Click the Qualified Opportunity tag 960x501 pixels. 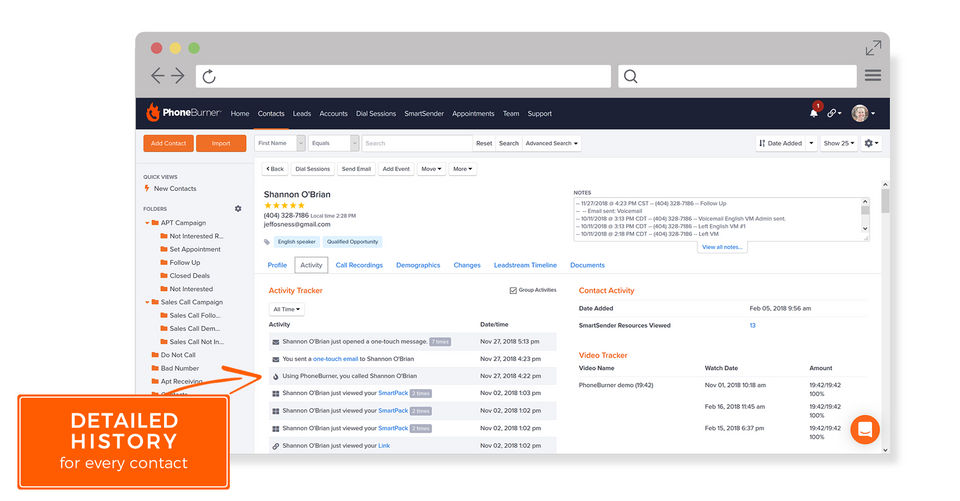click(x=353, y=242)
